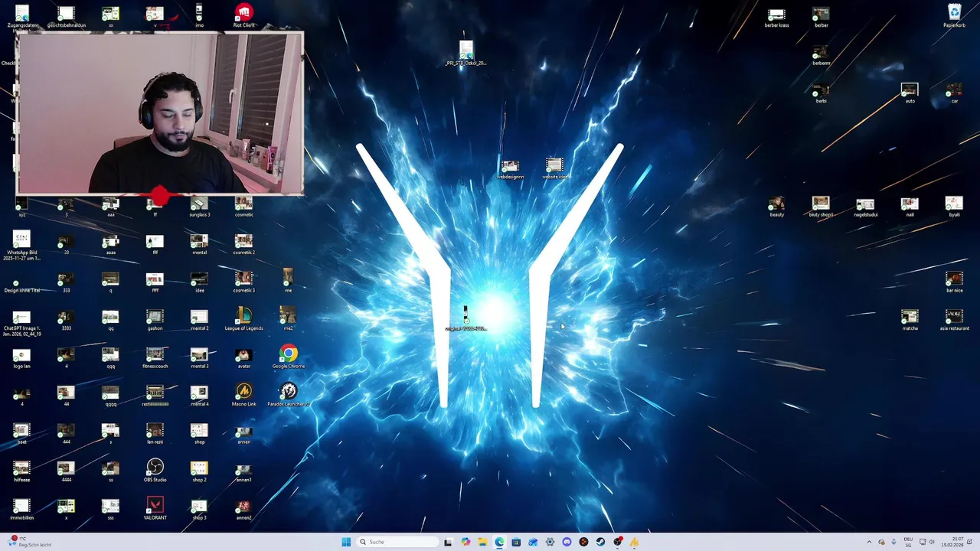Select the 'immobilien' desktop file
980x551 pixels.
[21, 509]
